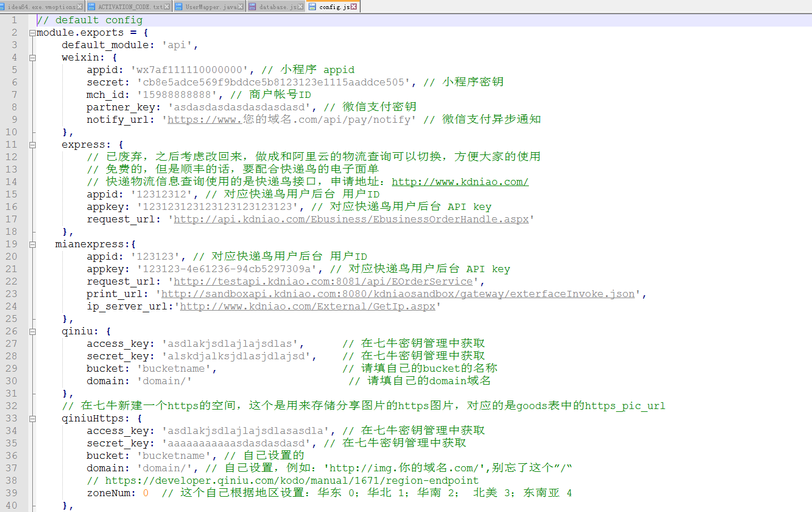Click the disk icon on config.js tab
Viewport: 812px width, 512px height.
(312, 7)
